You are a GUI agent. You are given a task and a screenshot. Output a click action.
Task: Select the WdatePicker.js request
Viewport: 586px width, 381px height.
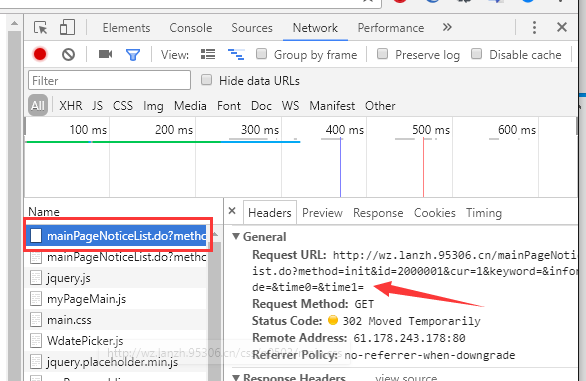pos(117,341)
